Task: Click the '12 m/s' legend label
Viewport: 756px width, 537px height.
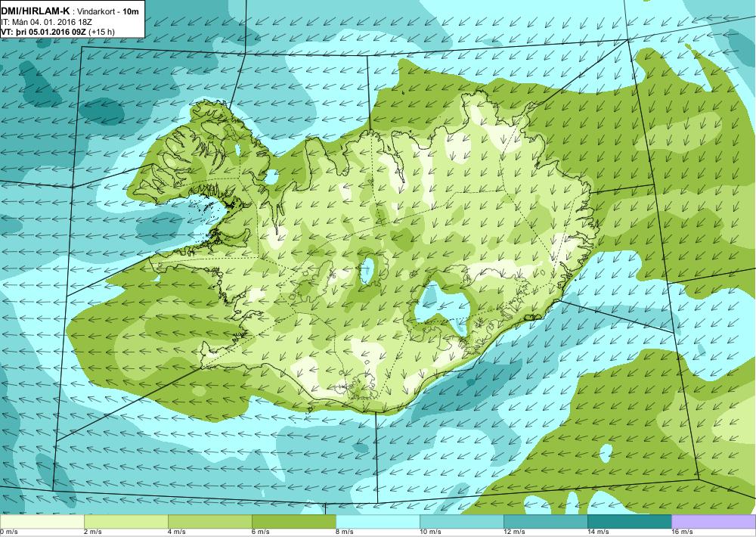Action: click(x=514, y=532)
